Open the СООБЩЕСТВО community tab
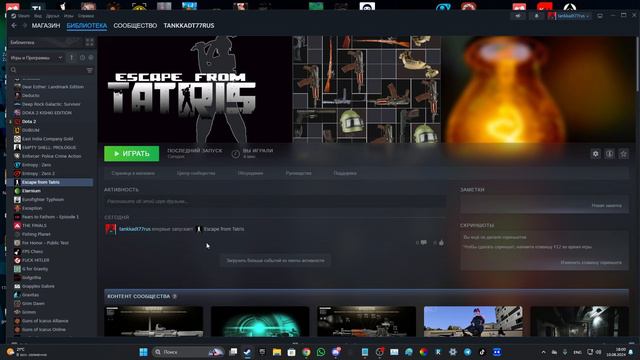This screenshot has height=360, width=640. point(135,25)
